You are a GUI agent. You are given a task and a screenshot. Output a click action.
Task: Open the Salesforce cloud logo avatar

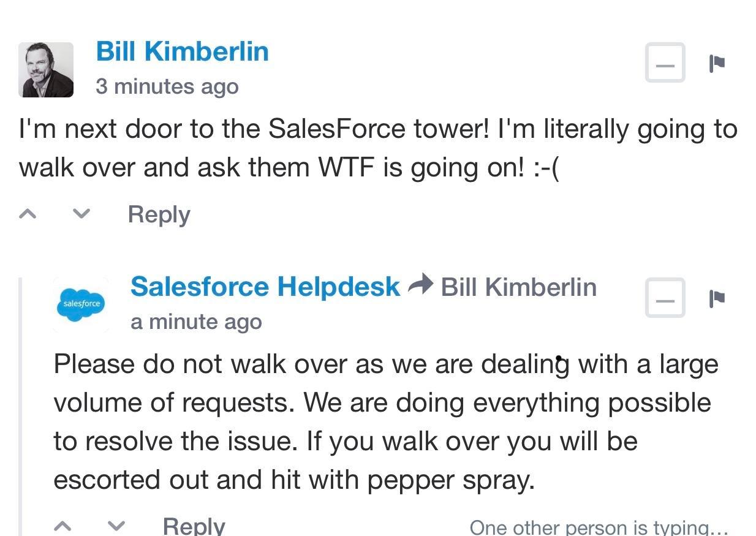(81, 304)
